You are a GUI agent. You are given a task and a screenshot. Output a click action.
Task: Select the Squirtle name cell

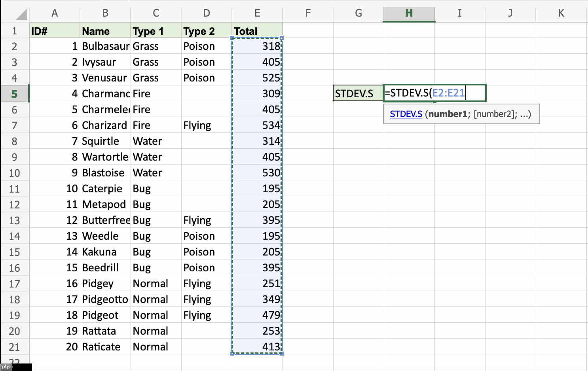pos(105,141)
